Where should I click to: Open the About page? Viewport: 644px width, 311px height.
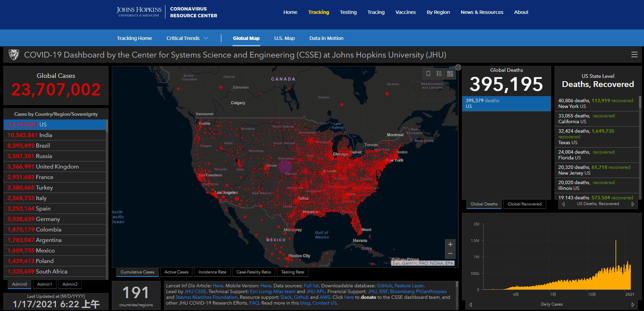pos(521,12)
